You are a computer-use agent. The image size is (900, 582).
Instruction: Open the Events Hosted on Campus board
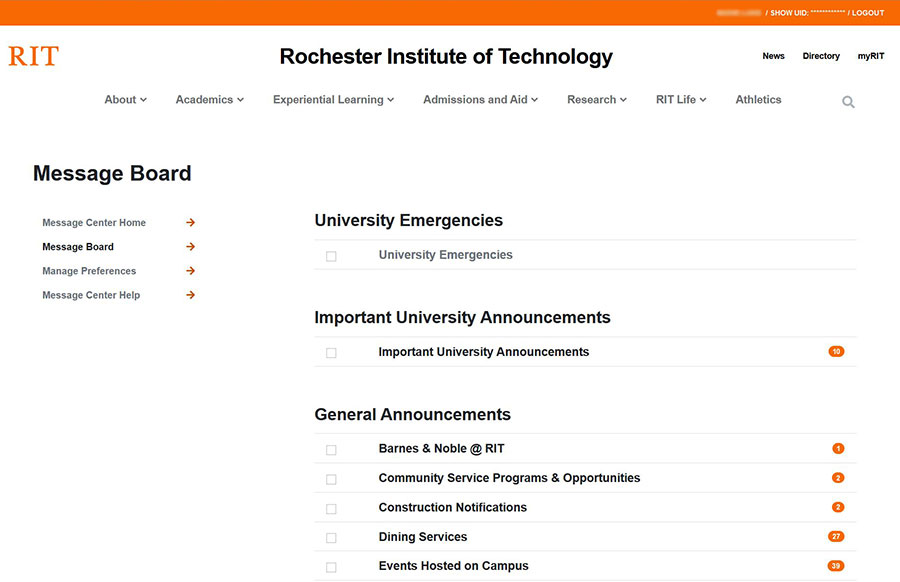(453, 566)
